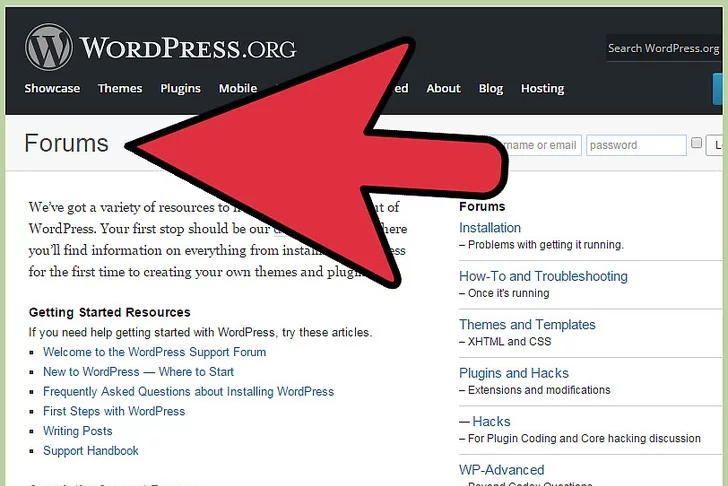This screenshot has height=486, width=728.
Task: Open the Showcase menu item
Action: (52, 88)
